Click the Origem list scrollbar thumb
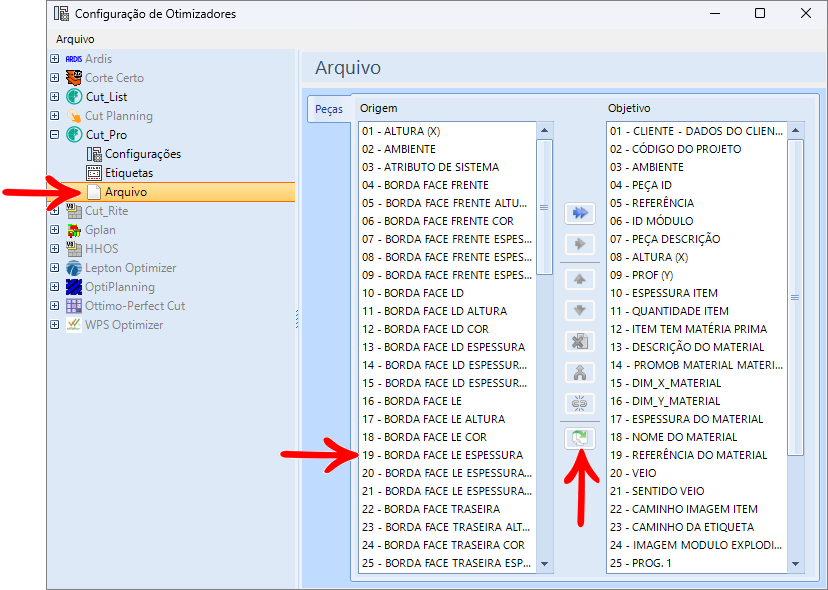Screen dimensions: 828x590 544,207
